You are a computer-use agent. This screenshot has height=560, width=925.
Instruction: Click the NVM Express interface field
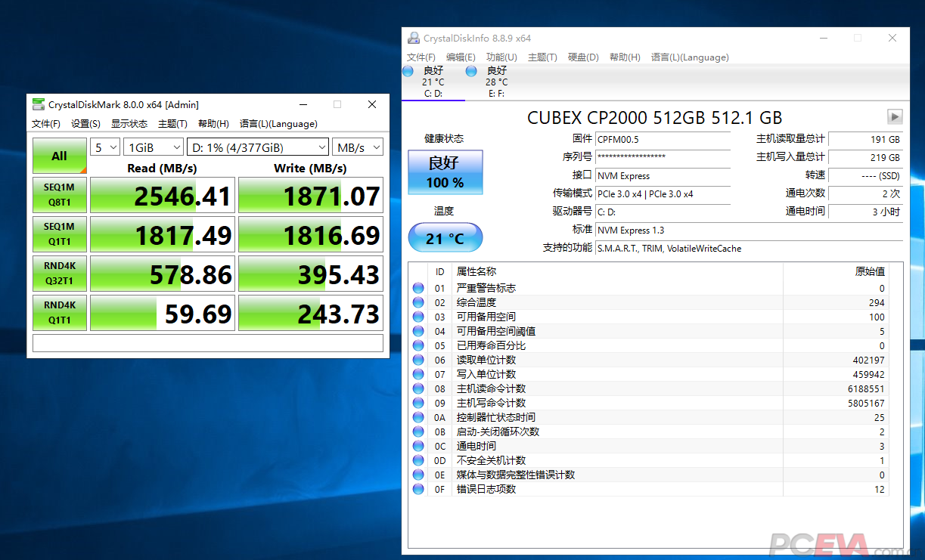click(663, 176)
